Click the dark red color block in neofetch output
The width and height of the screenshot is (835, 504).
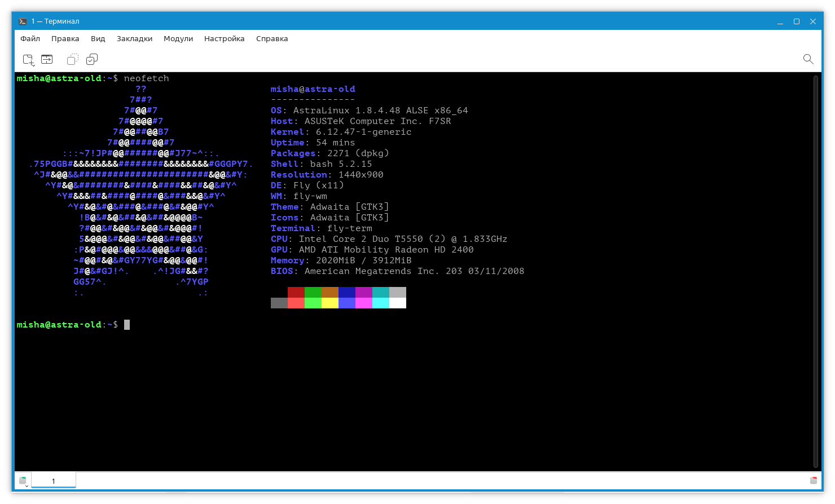tap(296, 293)
